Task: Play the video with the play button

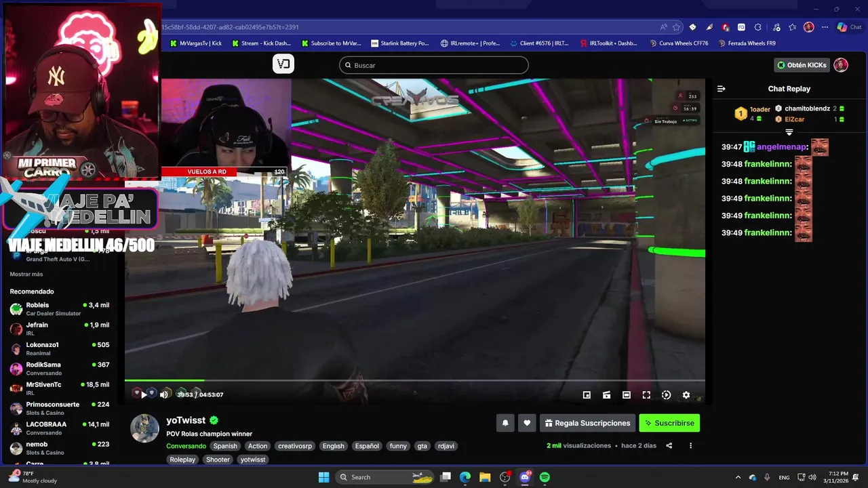Action: (x=144, y=394)
